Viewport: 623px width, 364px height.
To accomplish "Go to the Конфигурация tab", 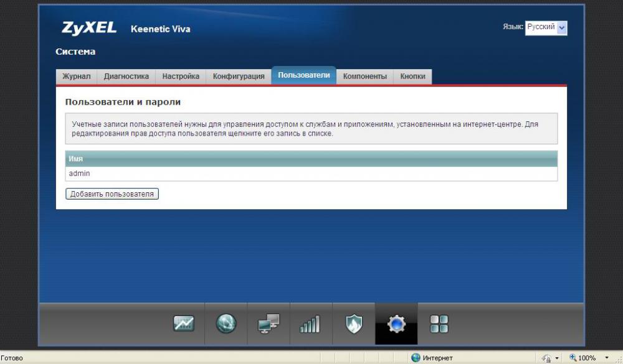I will click(239, 76).
